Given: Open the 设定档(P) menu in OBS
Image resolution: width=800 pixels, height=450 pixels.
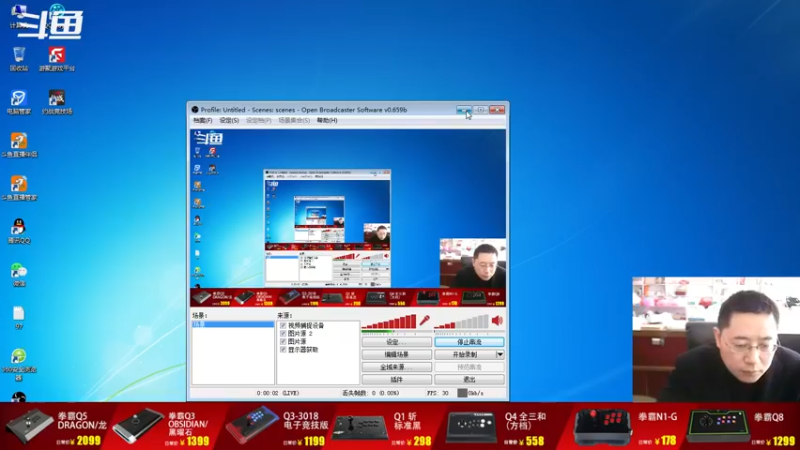Looking at the screenshot, I should click(259, 120).
